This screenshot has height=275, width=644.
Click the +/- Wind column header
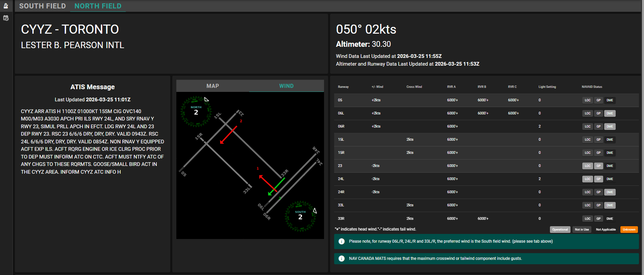pos(377,87)
